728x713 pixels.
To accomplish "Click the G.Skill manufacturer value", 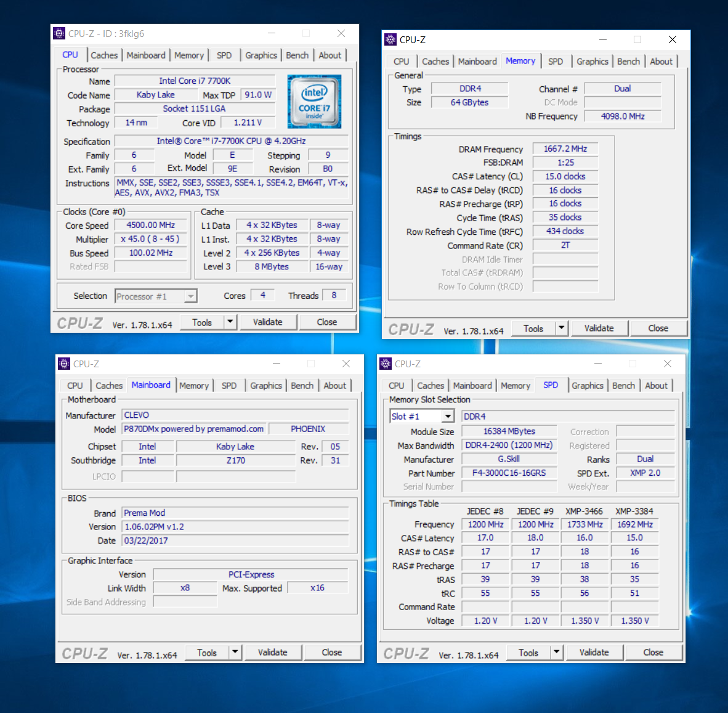I will tap(509, 459).
